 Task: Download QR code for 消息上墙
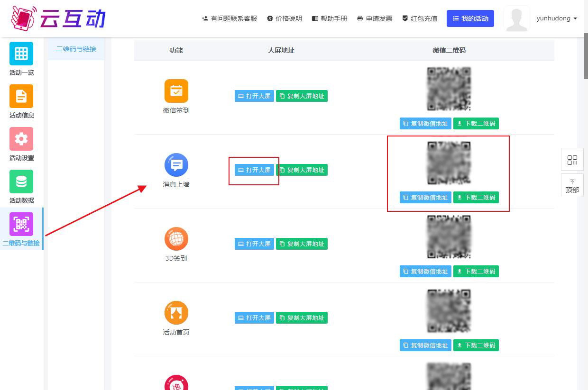pyautogui.click(x=476, y=198)
